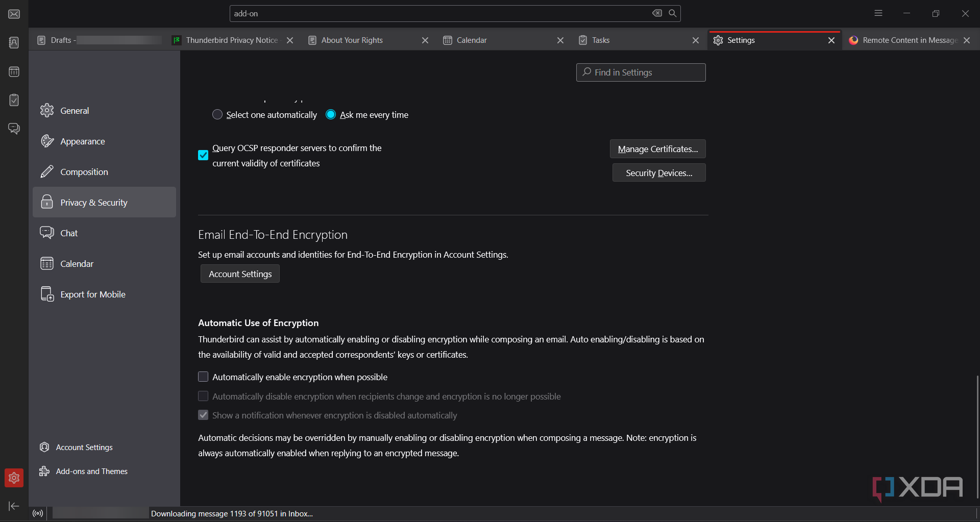Open General settings category

pyautogui.click(x=104, y=111)
